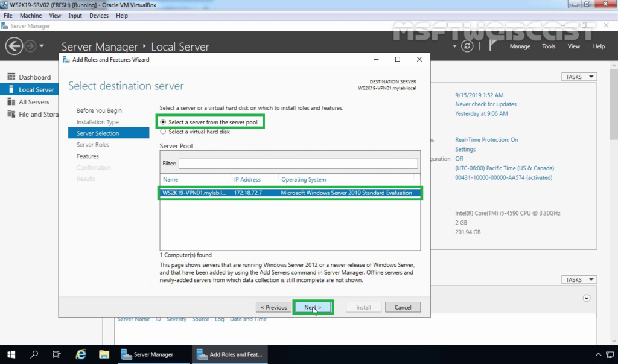Open File Explorer from taskbar
618x364 pixels.
pyautogui.click(x=104, y=354)
